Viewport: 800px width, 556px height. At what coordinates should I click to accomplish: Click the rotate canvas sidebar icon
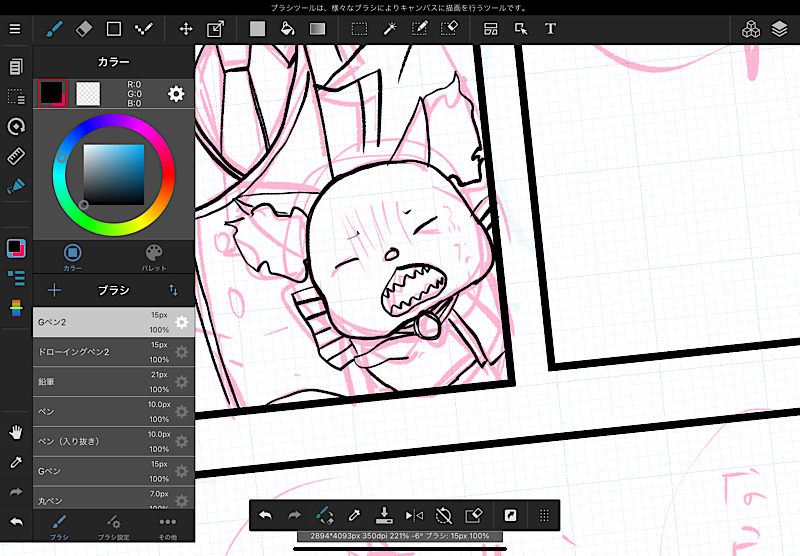[x=16, y=127]
